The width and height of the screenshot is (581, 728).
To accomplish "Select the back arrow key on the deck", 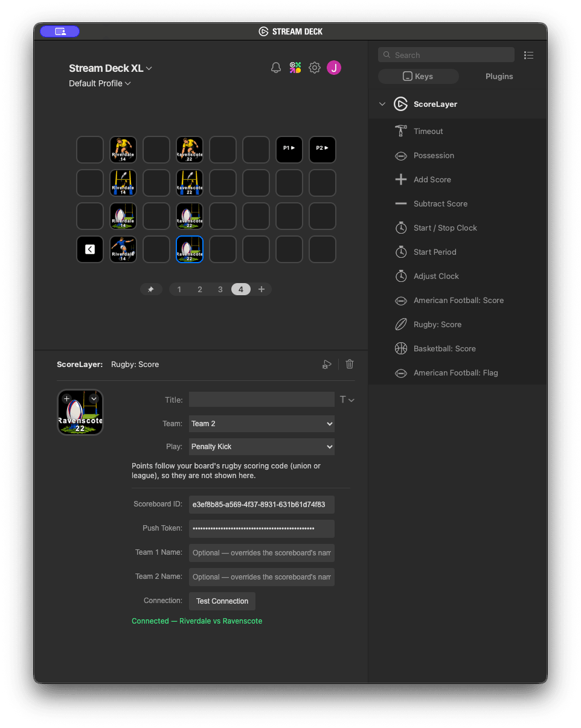I will click(90, 249).
